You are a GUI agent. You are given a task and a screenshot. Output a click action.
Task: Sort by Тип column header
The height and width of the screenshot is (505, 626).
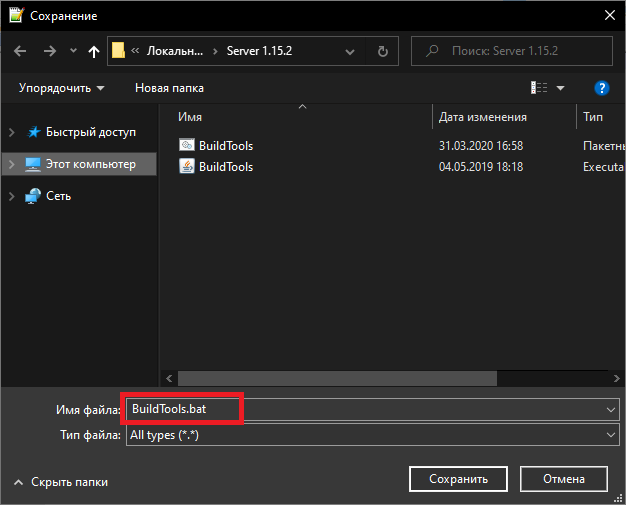tap(592, 117)
